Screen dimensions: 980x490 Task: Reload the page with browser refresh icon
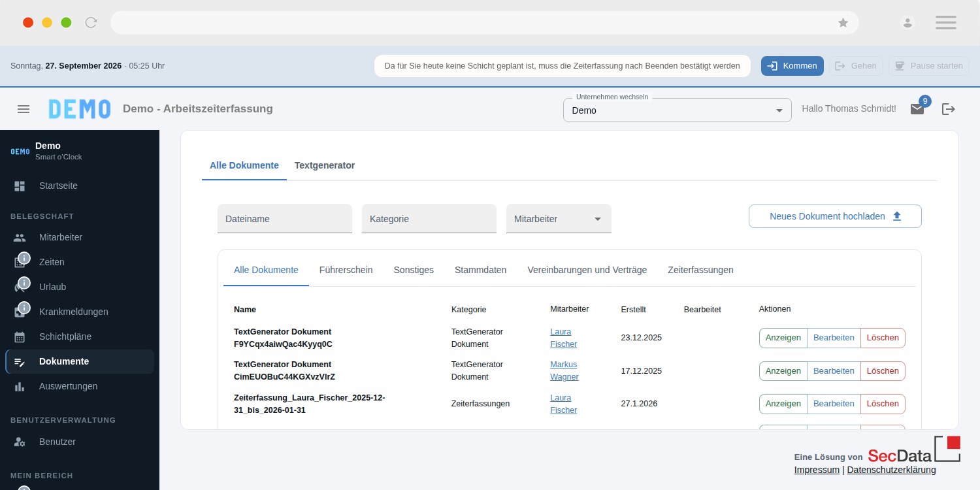pos(91,23)
